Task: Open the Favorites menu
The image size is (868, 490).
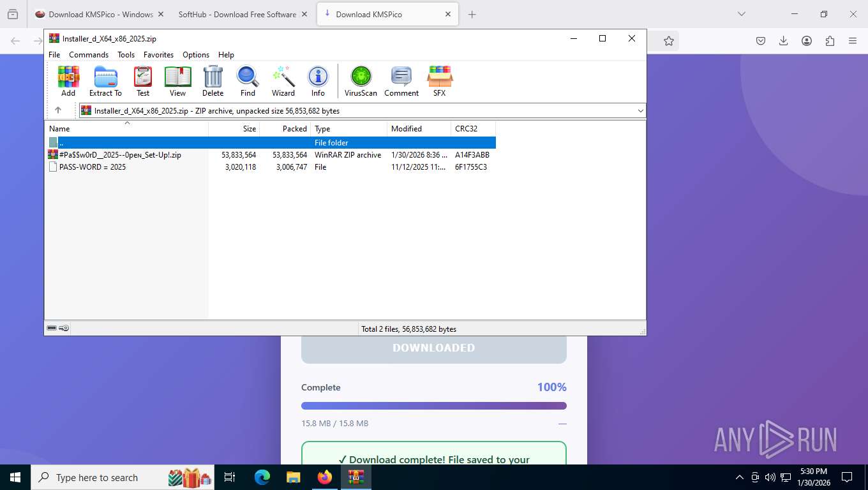Action: point(158,55)
